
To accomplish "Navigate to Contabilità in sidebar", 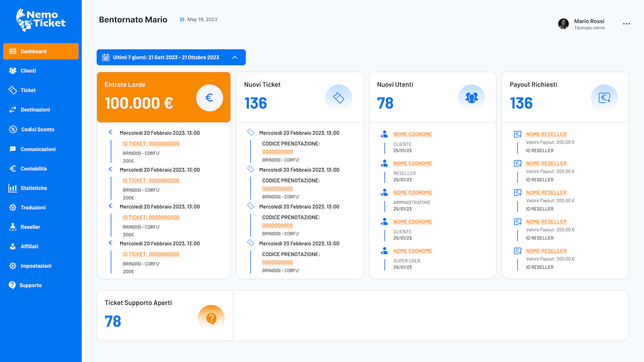I will [x=34, y=169].
